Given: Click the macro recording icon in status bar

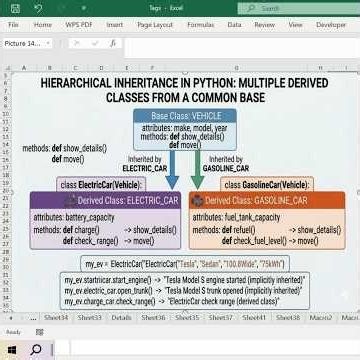Looking at the screenshot, I should (40, 332).
